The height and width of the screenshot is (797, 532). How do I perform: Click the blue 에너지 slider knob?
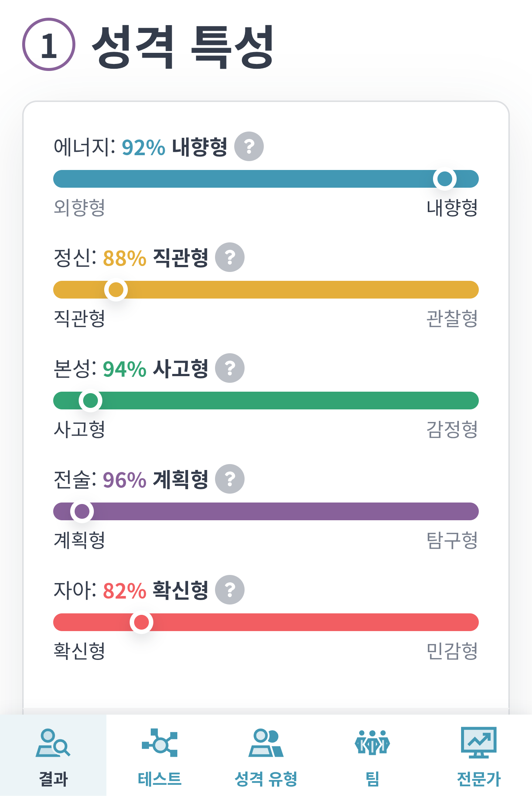(x=445, y=179)
